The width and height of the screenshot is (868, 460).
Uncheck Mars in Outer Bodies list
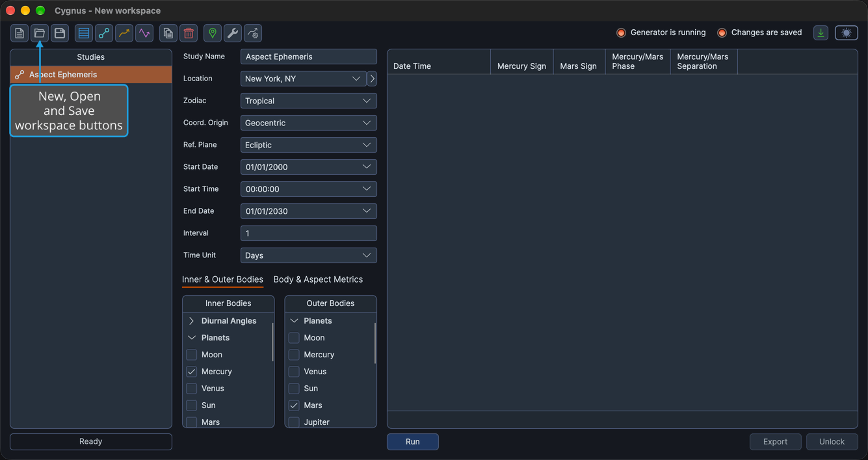tap(294, 405)
